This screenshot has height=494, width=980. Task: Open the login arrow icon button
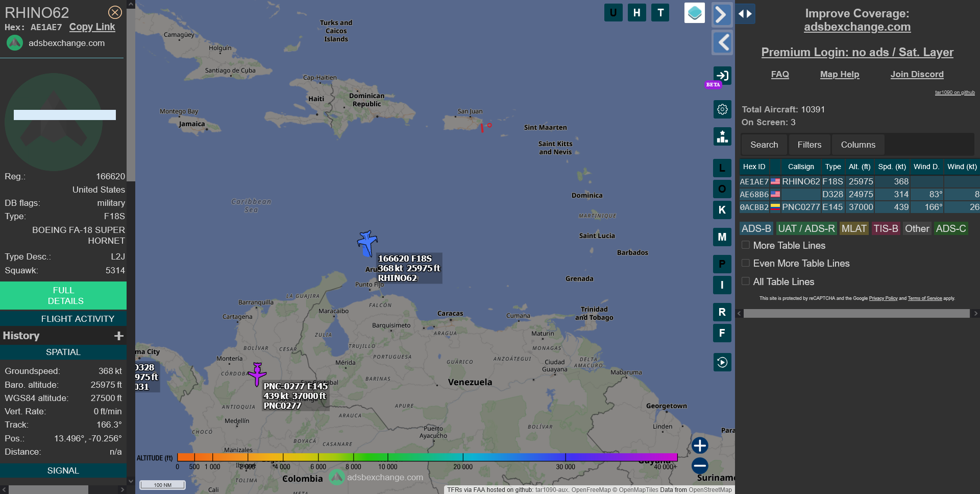coord(722,76)
